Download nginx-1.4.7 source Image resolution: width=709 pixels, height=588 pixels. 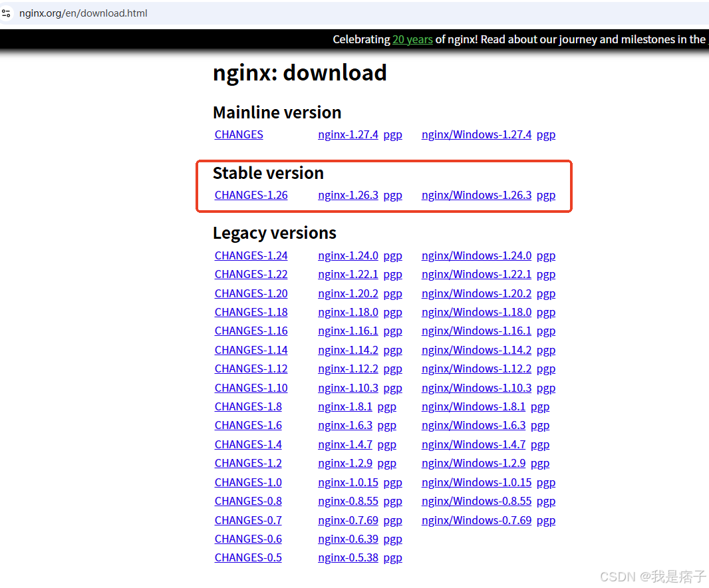[345, 445]
